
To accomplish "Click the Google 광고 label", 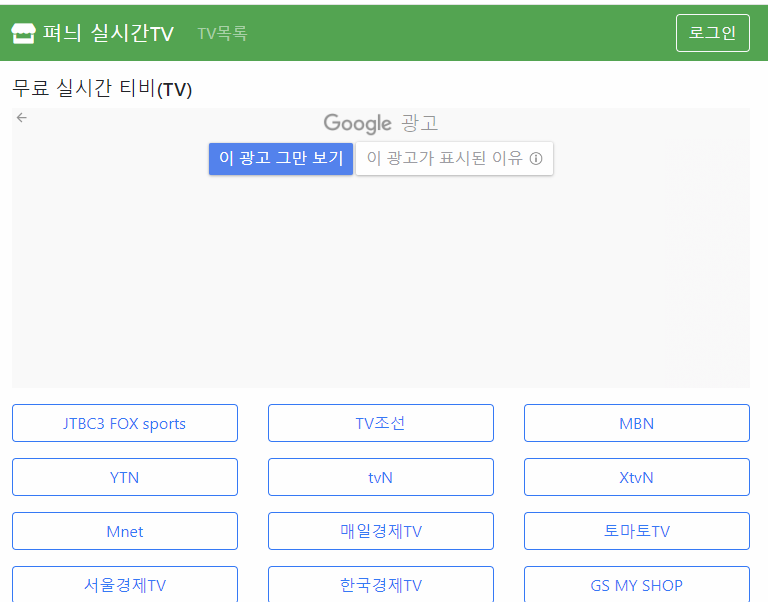I will point(381,123).
